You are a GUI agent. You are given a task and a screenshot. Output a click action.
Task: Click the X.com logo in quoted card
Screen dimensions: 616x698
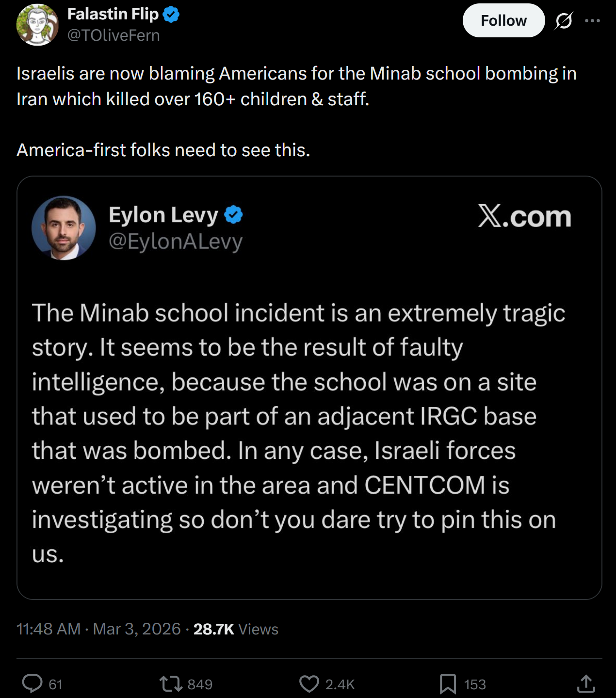point(524,216)
